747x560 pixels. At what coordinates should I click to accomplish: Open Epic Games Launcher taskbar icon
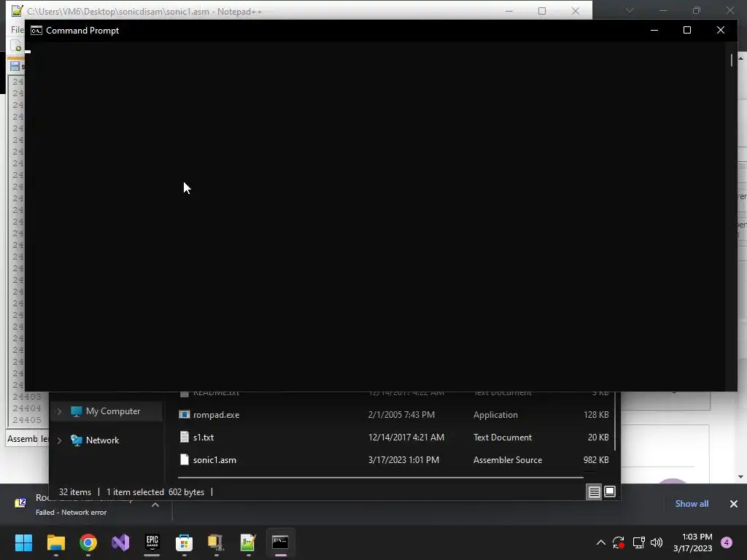(152, 542)
